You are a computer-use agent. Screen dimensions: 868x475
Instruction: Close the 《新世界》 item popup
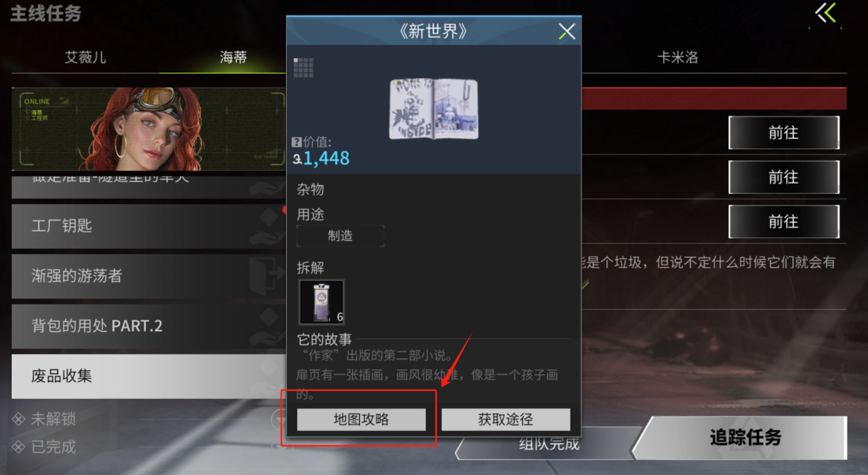[566, 32]
